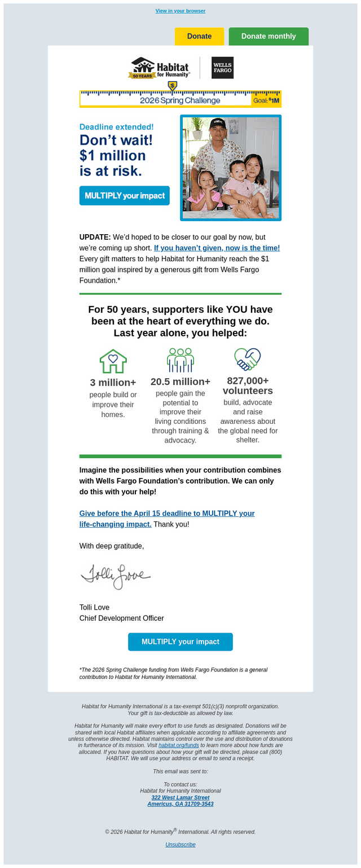361x868 pixels.
Task: Click the handshake heart icon
Action: (248, 359)
